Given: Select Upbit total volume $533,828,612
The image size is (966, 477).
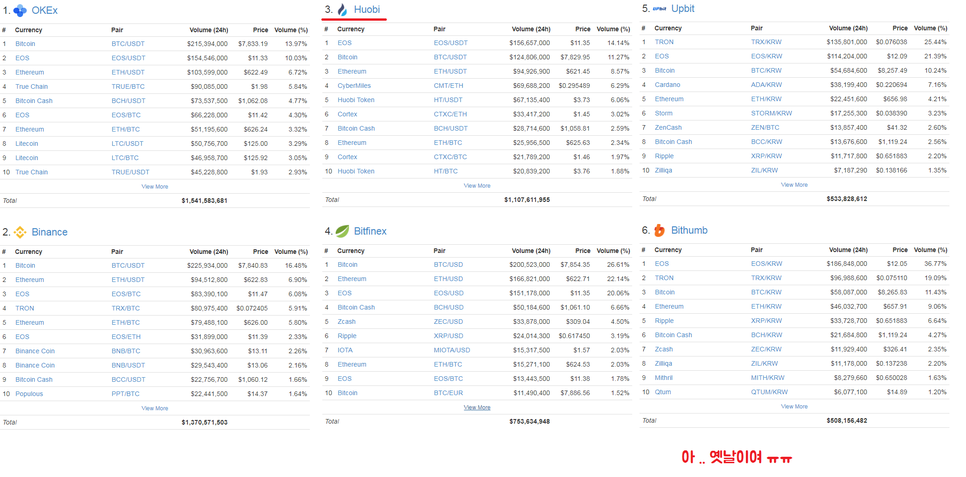Looking at the screenshot, I should coord(847,198).
